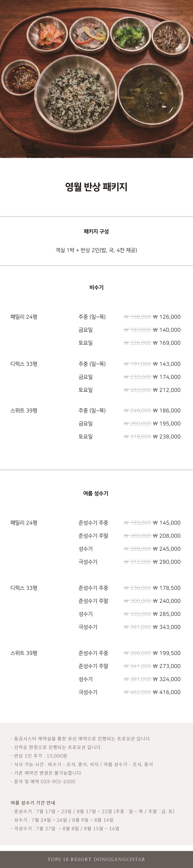Image resolution: width=193 pixels, height=868 pixels.
Task: Click the 여름 성수기 section heading
Action: (96, 493)
